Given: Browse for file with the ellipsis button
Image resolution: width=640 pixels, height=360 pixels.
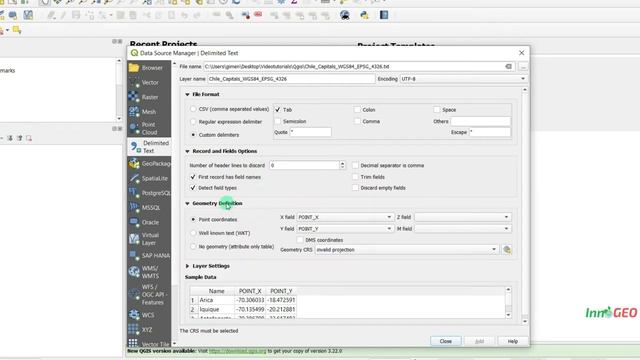Looking at the screenshot, I should coord(523,66).
